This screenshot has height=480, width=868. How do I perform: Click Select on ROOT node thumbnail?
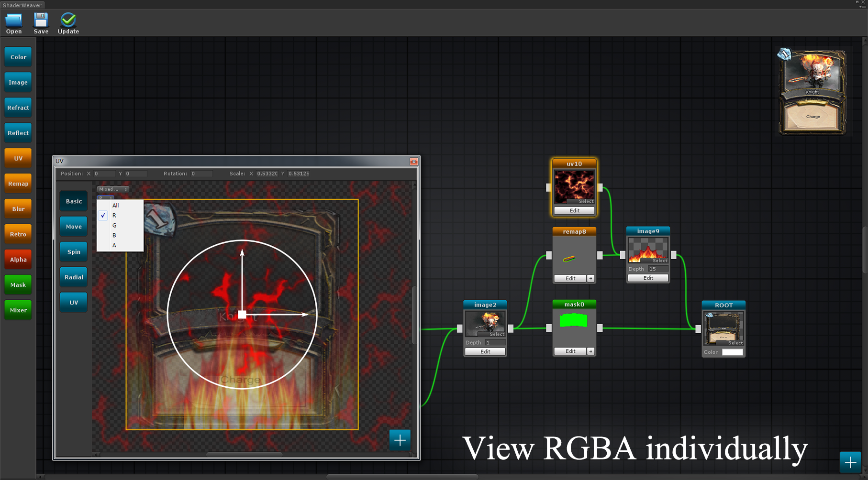[735, 343]
